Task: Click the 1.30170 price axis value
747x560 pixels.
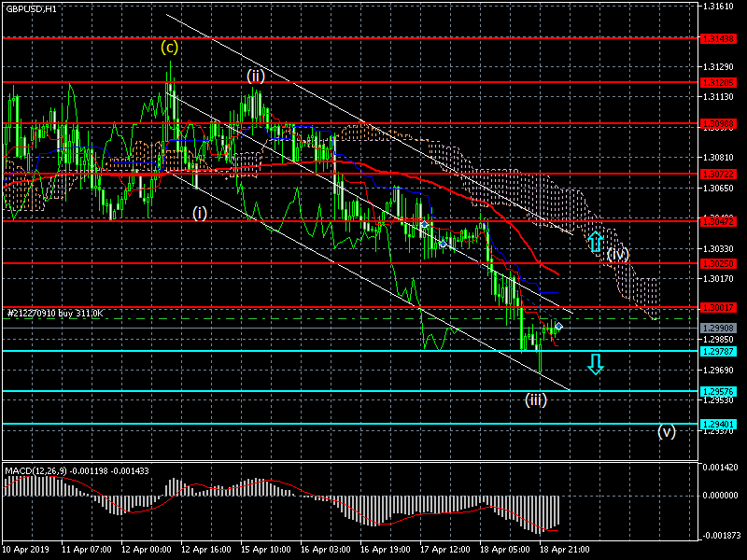Action: click(718, 279)
